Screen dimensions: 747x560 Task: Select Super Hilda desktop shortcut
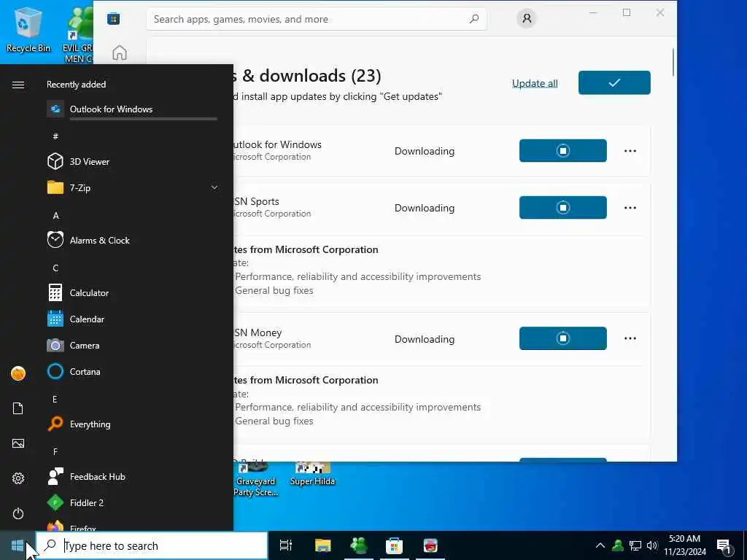point(312,475)
